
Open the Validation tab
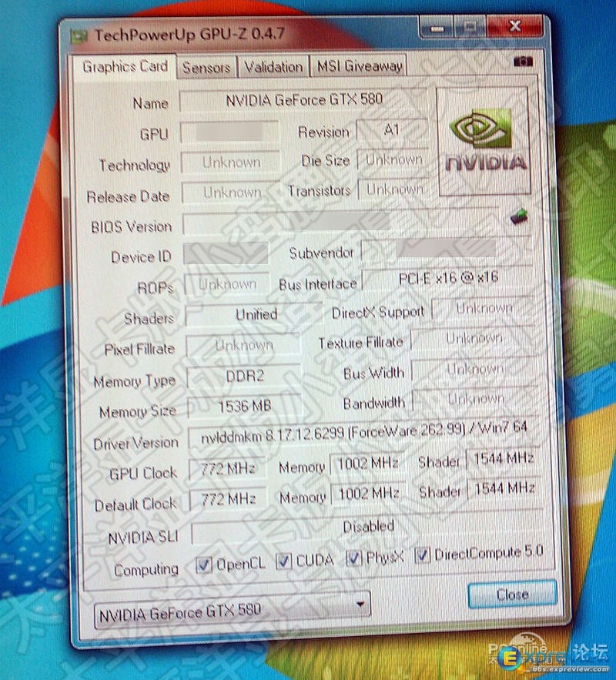[x=273, y=67]
